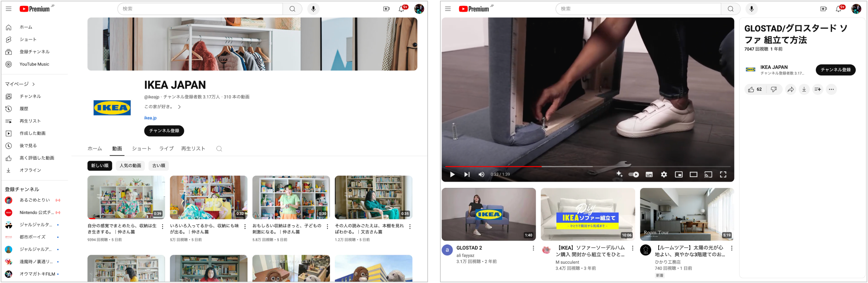Download the GLOSTAD video

pos(804,89)
